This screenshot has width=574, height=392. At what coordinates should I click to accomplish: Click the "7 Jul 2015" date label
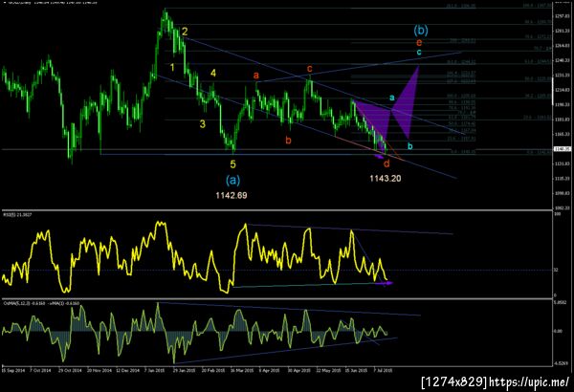[x=383, y=370]
